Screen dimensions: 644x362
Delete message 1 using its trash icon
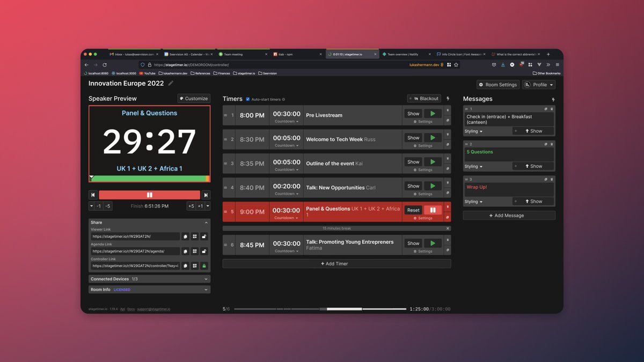click(551, 110)
